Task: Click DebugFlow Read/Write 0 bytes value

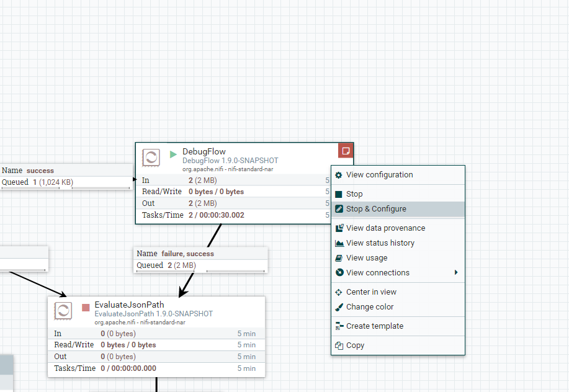Action: coord(216,192)
